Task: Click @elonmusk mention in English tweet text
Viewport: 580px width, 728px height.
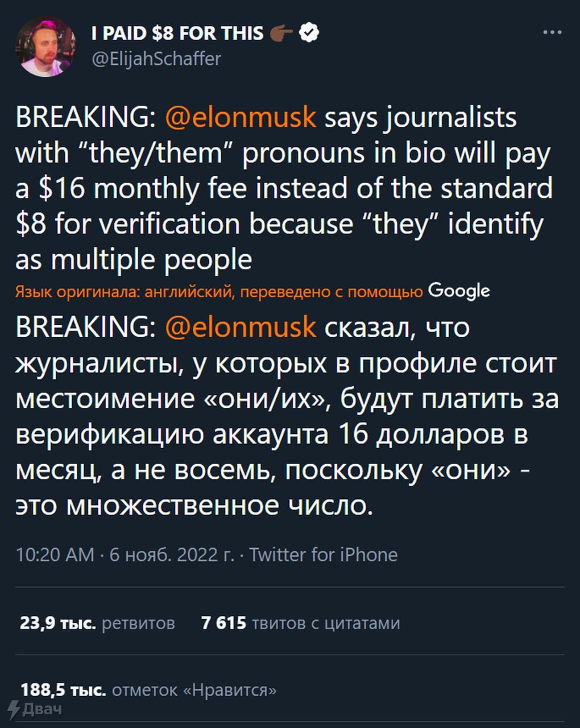Action: pos(241,117)
